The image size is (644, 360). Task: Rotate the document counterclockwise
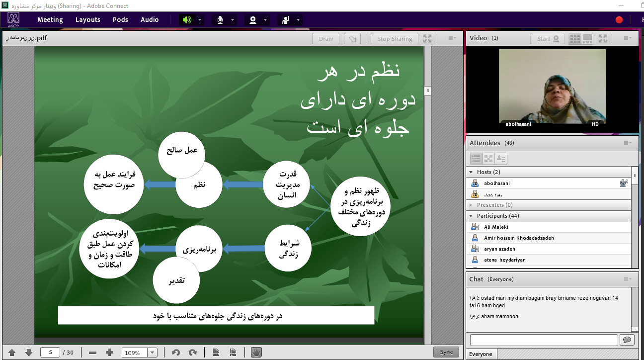pos(175,352)
